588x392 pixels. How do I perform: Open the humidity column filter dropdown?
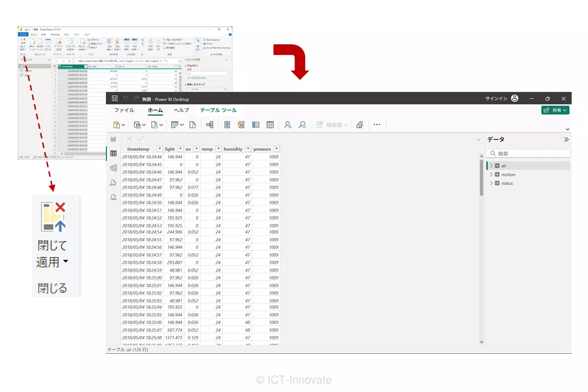point(248,149)
